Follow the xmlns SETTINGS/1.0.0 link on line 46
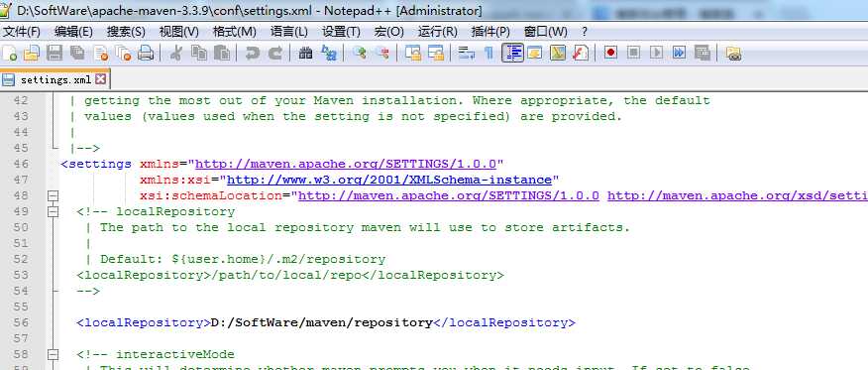The width and height of the screenshot is (868, 370). [346, 164]
